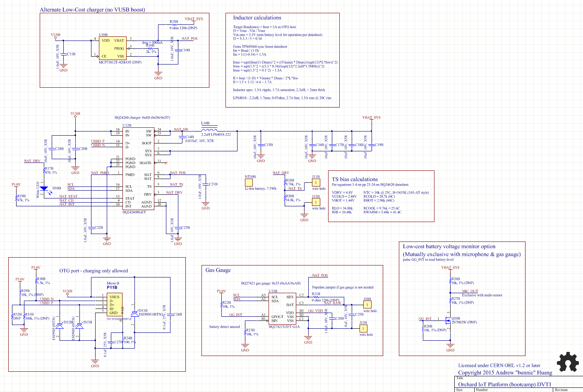Select capacitor C24B in OTG section
The height and width of the screenshot is (392, 583).
point(170,314)
